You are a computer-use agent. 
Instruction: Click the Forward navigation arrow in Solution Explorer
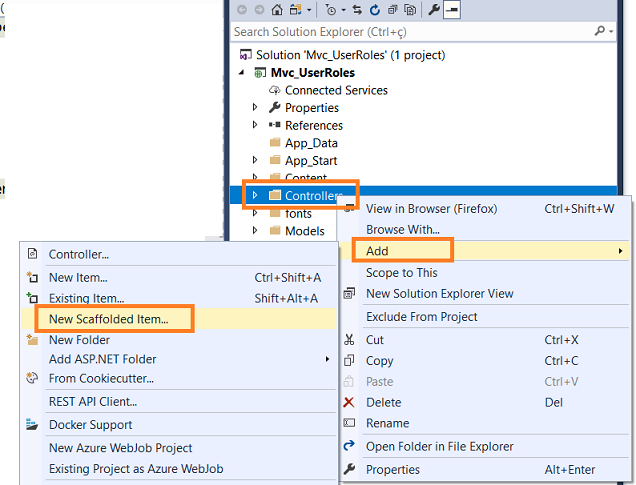coord(260,10)
